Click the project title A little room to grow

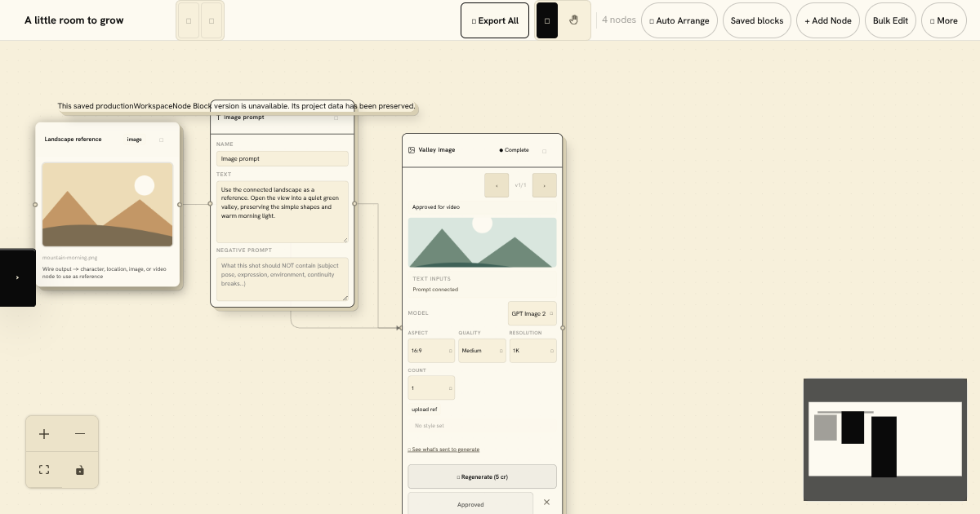(74, 20)
